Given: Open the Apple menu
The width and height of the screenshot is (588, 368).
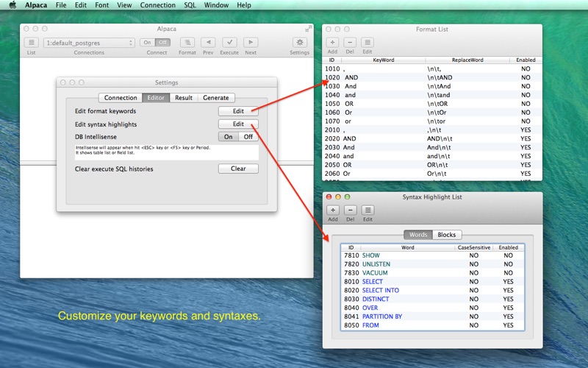Looking at the screenshot, I should point(12,5).
